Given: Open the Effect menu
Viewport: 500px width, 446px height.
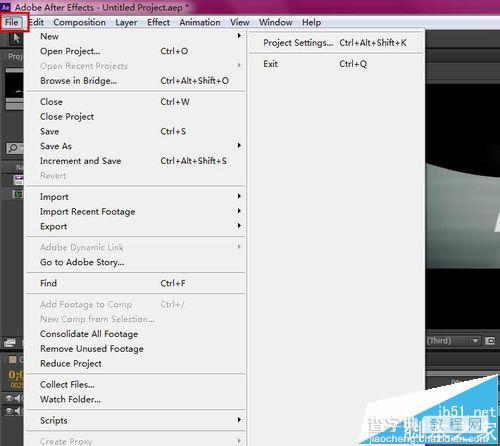Looking at the screenshot, I should coord(158,22).
